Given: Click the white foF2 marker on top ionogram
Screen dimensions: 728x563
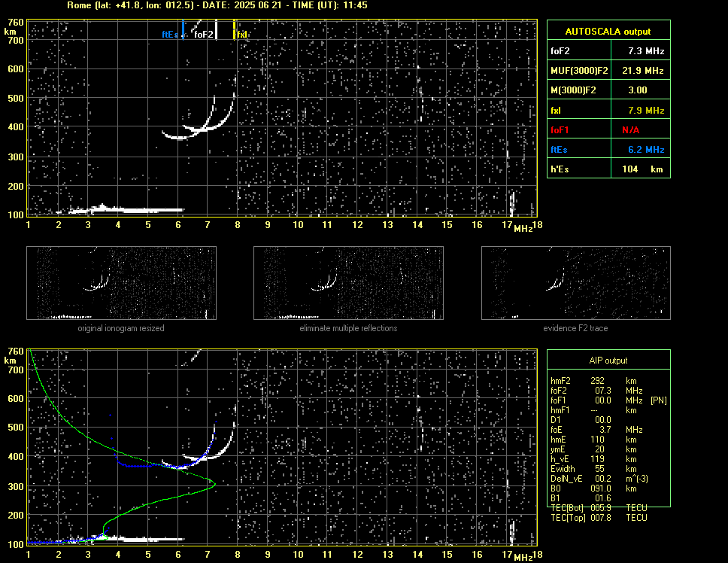Looking at the screenshot, I should click(x=216, y=29).
